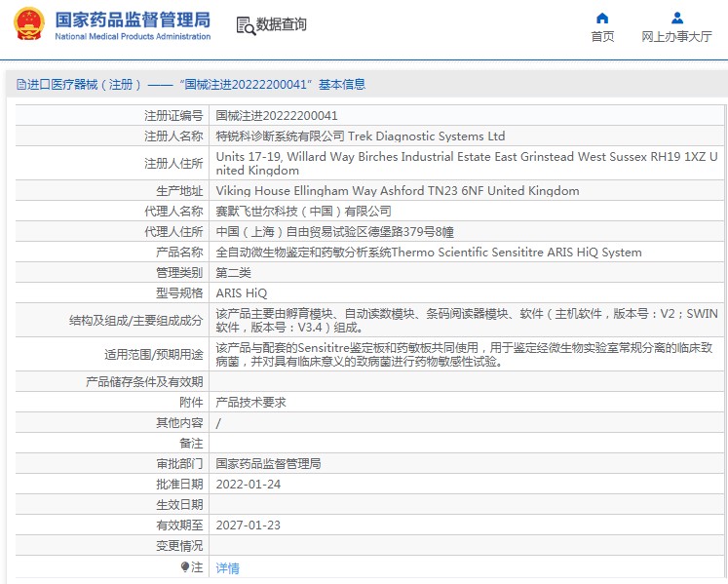Image resolution: width=728 pixels, height=584 pixels.
Task: Click the 适用范围/预期用途 label
Action: coord(154,355)
